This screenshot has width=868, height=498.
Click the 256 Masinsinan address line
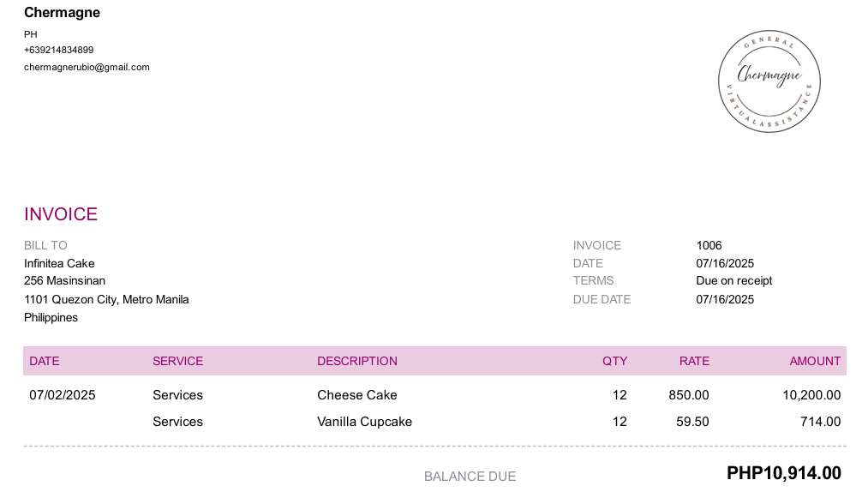click(65, 281)
